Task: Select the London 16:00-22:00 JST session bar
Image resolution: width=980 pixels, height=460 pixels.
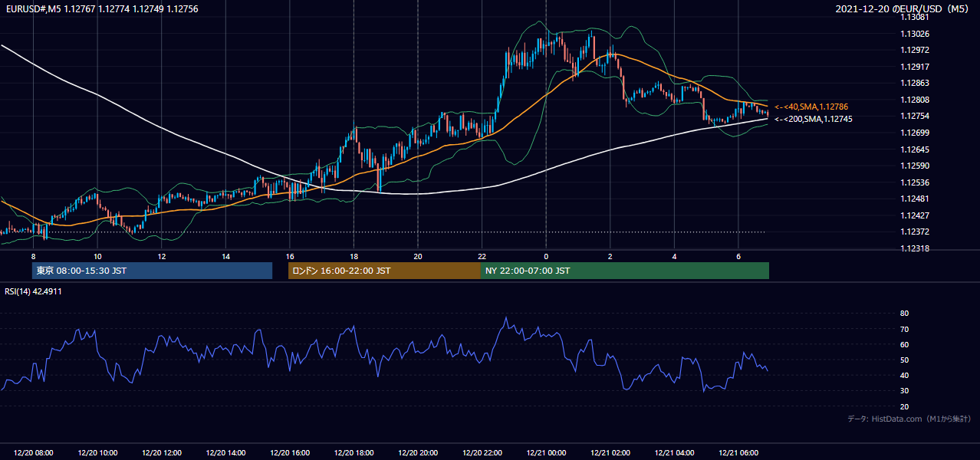Action: click(384, 271)
